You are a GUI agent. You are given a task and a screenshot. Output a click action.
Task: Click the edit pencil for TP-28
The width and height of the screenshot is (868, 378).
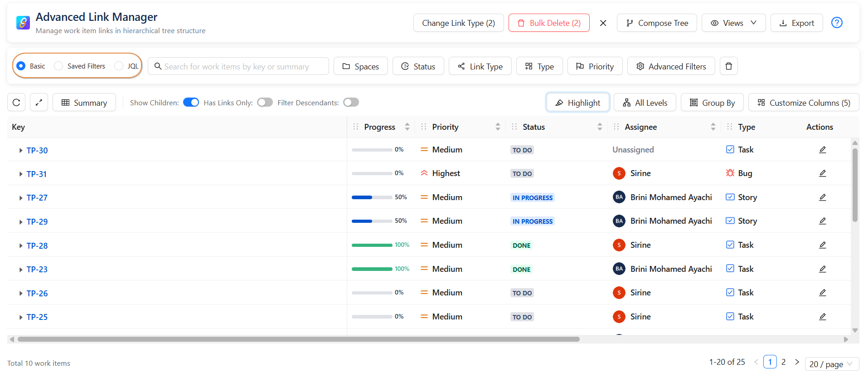(x=822, y=245)
